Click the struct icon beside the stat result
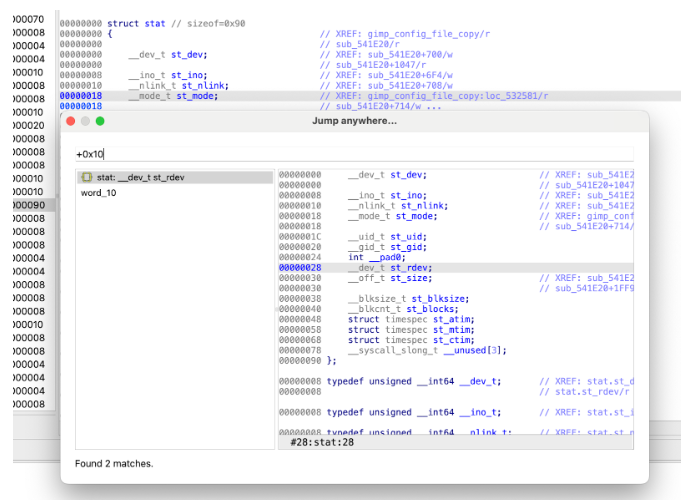Viewport: 694px width, 500px height. [x=87, y=178]
